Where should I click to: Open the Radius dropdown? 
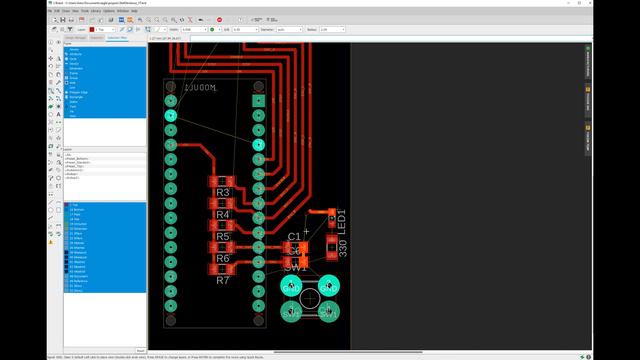click(332, 29)
